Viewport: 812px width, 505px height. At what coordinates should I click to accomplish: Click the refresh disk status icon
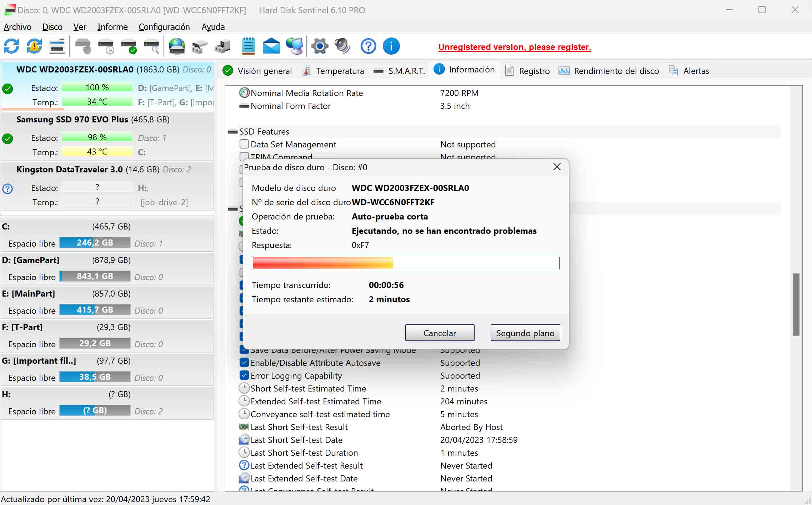[x=11, y=46]
